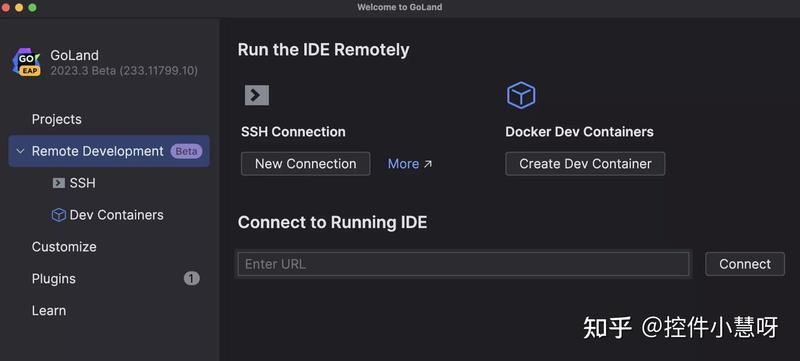
Task: Click the Beta badge on Remote Development
Action: pos(186,151)
